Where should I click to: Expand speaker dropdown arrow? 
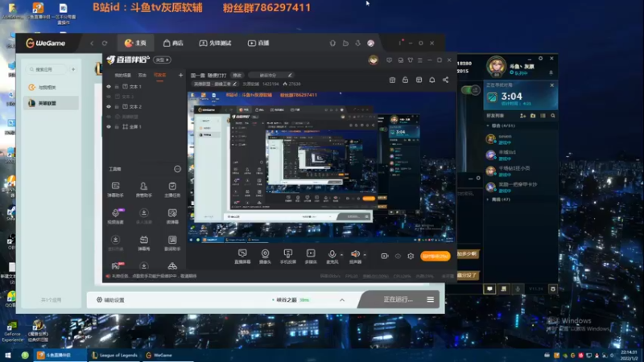tap(365, 255)
